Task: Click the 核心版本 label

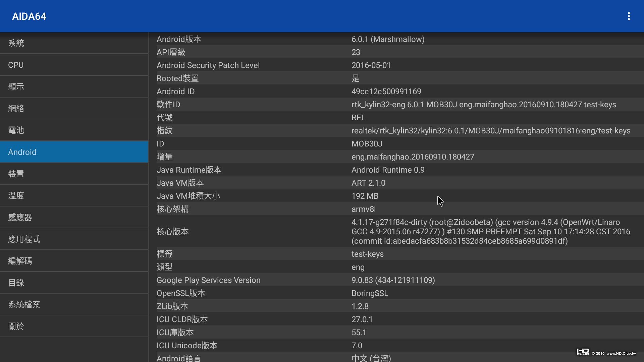Action: pos(173,232)
